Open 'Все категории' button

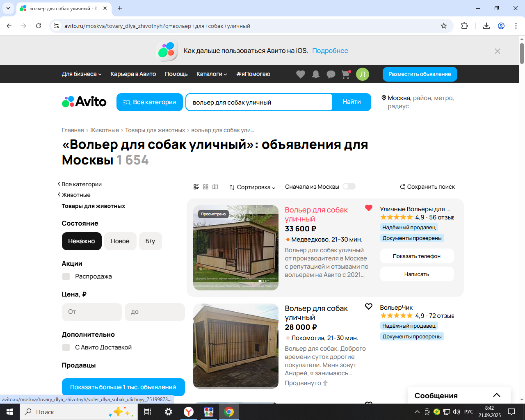tap(150, 102)
